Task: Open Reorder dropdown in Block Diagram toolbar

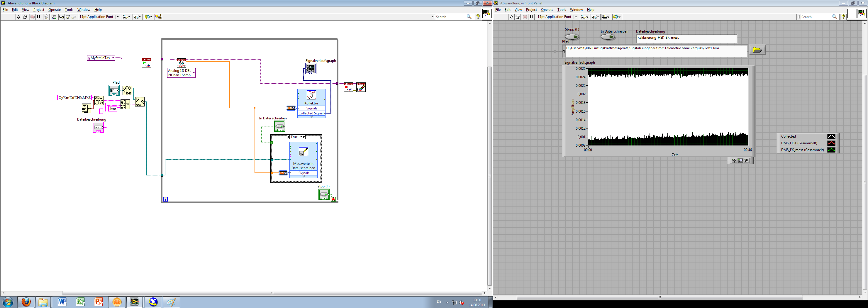Action: tap(149, 17)
